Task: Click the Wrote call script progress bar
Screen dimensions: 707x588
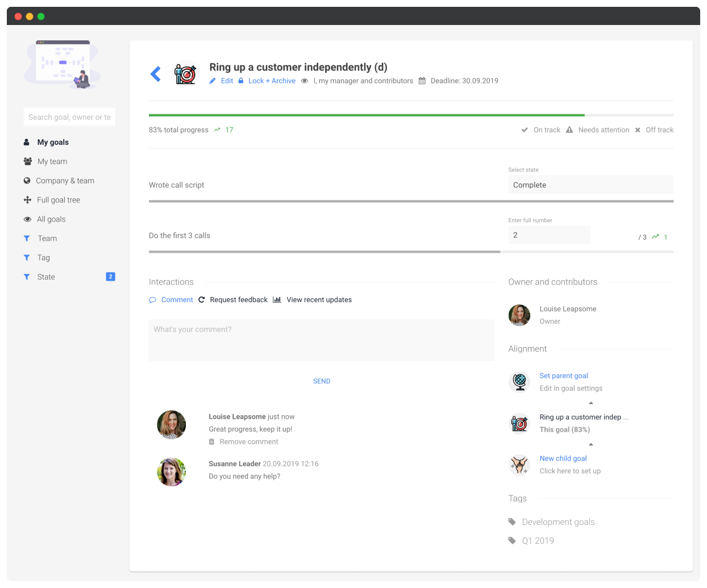Action: coord(411,201)
